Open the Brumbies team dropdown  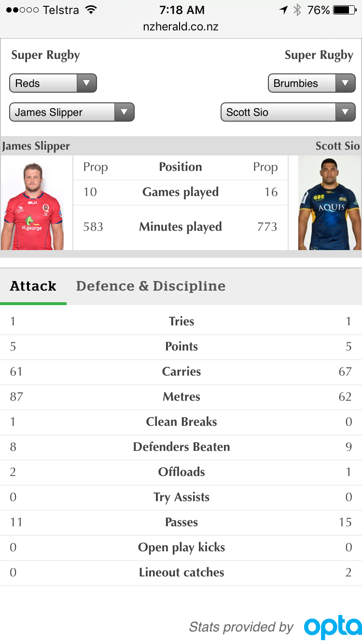click(x=312, y=83)
